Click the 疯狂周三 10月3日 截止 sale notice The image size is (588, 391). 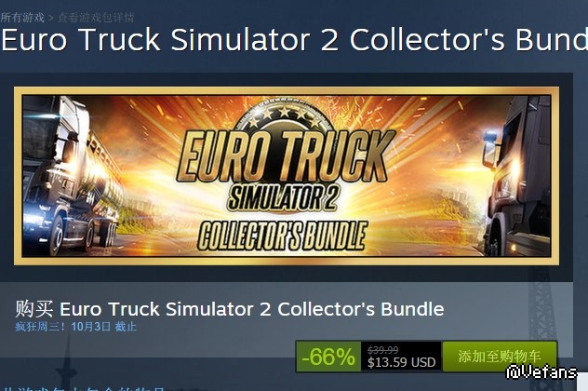click(x=75, y=327)
